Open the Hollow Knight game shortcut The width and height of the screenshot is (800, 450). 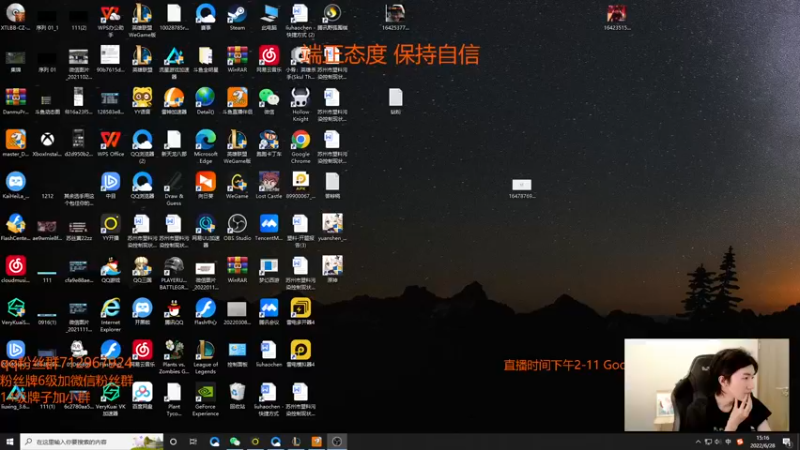click(x=301, y=104)
